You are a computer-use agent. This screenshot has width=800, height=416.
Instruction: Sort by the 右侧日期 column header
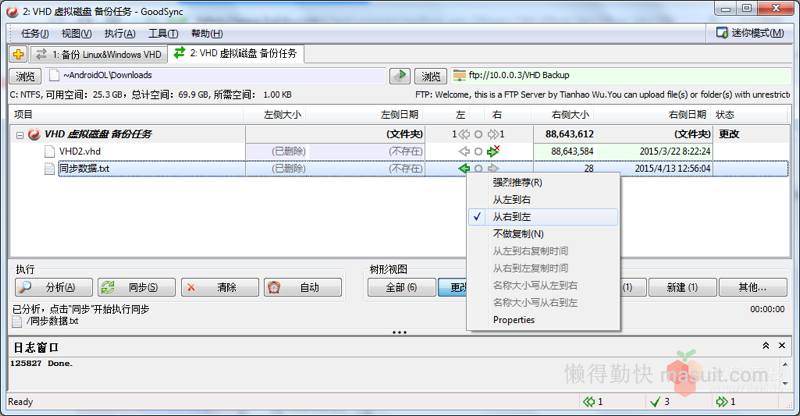pos(652,115)
